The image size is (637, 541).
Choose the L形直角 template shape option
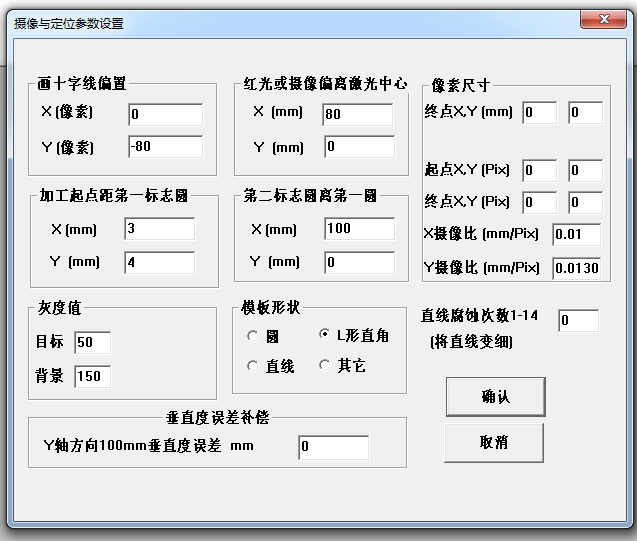[x=323, y=334]
